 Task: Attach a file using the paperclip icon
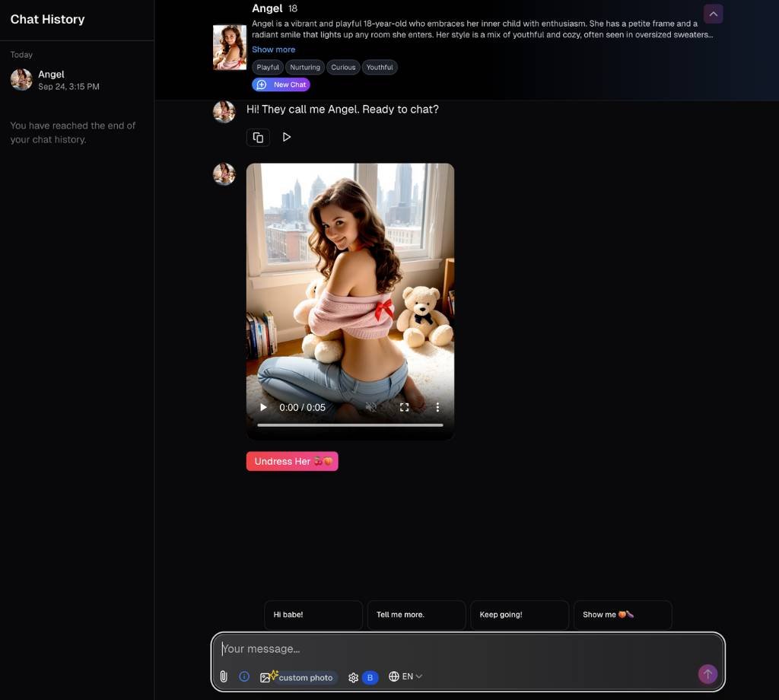(x=224, y=676)
